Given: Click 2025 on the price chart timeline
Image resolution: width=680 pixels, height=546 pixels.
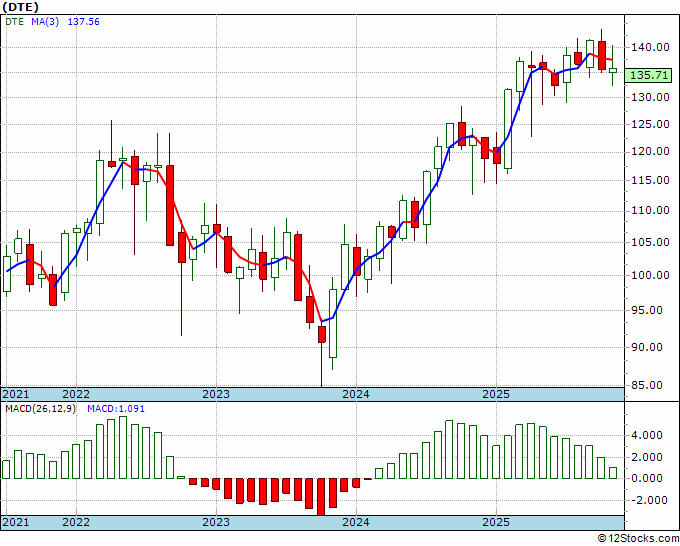Looking at the screenshot, I should pyautogui.click(x=496, y=394).
